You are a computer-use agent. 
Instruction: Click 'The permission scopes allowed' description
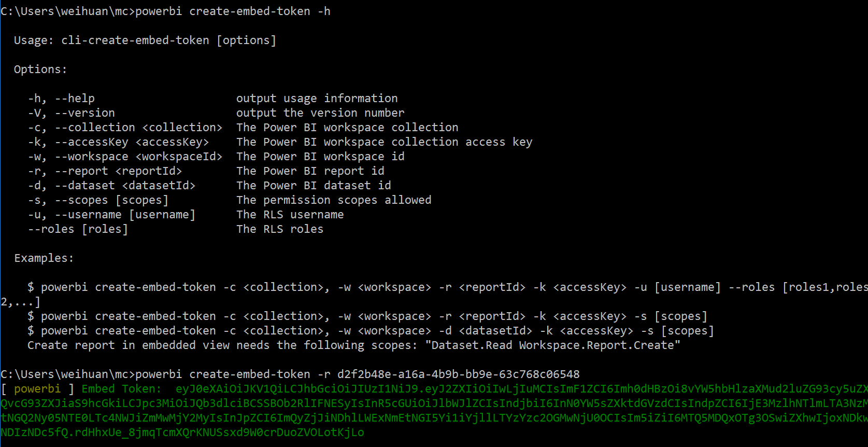(334, 200)
